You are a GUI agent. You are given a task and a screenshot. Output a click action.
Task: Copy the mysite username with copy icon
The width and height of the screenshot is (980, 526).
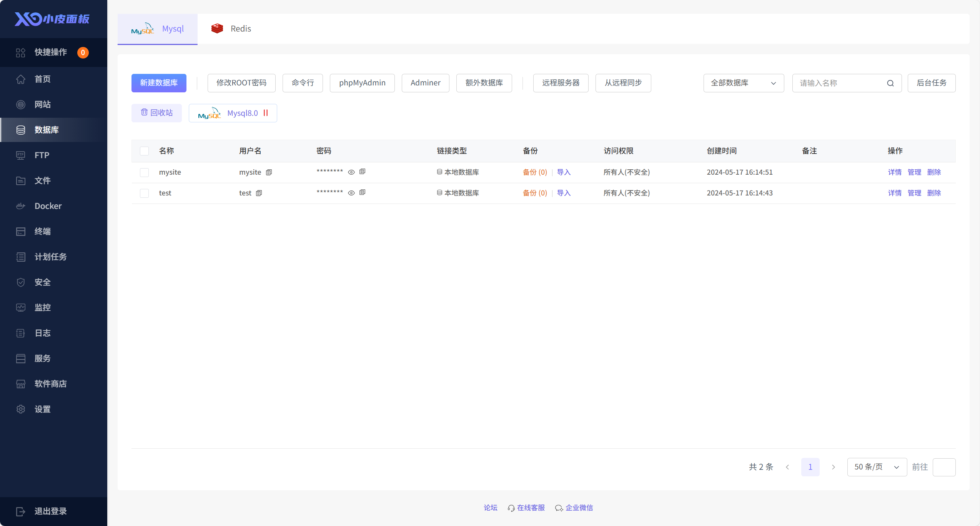coord(269,172)
